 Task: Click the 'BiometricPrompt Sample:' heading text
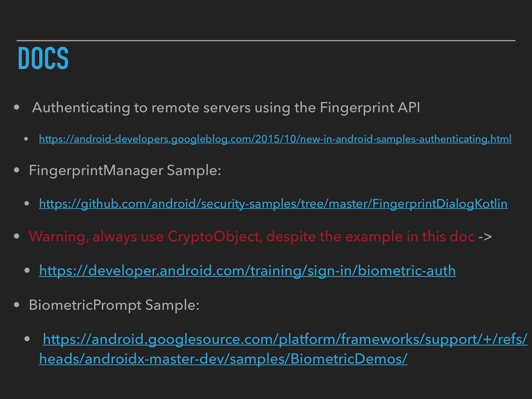click(114, 304)
